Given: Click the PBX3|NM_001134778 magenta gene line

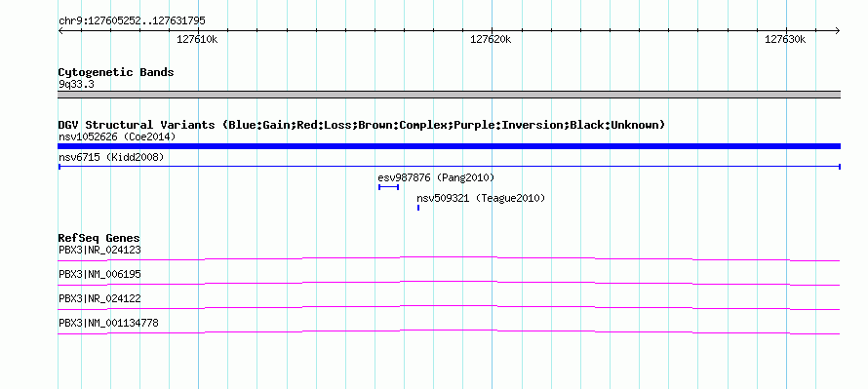Looking at the screenshot, I should [449, 331].
